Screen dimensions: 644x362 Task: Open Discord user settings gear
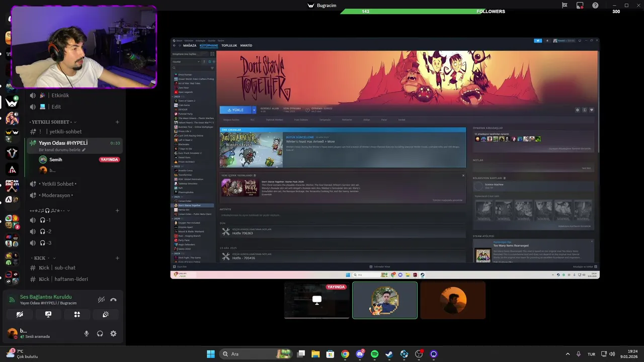point(113,333)
